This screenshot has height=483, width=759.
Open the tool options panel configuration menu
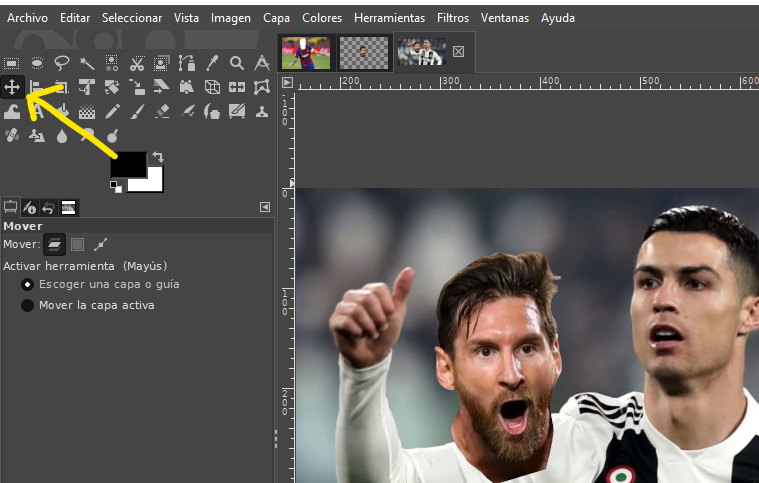point(264,207)
